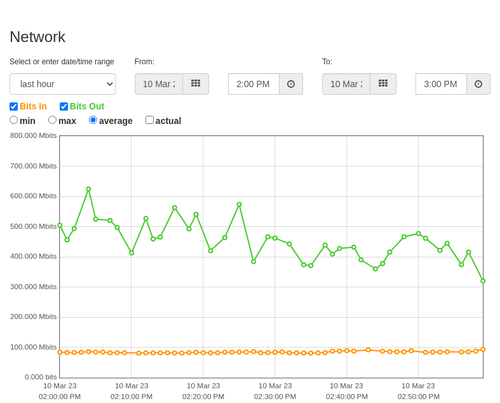Click the last green point at chart's right edge

coord(483,281)
